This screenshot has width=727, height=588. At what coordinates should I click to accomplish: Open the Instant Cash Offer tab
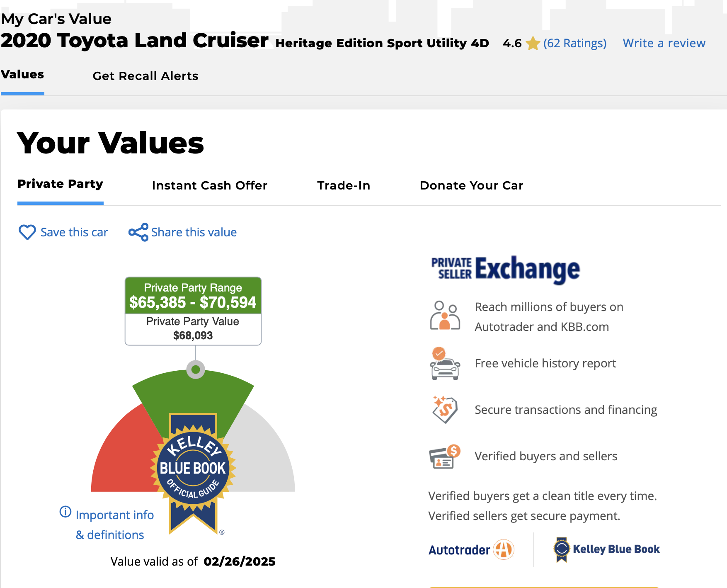click(x=210, y=185)
